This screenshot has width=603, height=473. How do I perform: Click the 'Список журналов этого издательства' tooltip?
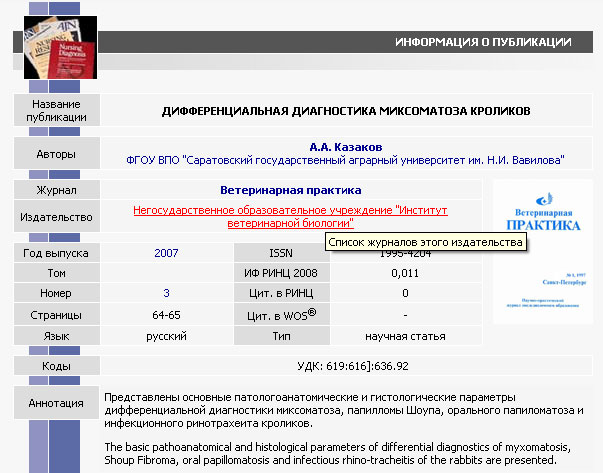pyautogui.click(x=429, y=244)
